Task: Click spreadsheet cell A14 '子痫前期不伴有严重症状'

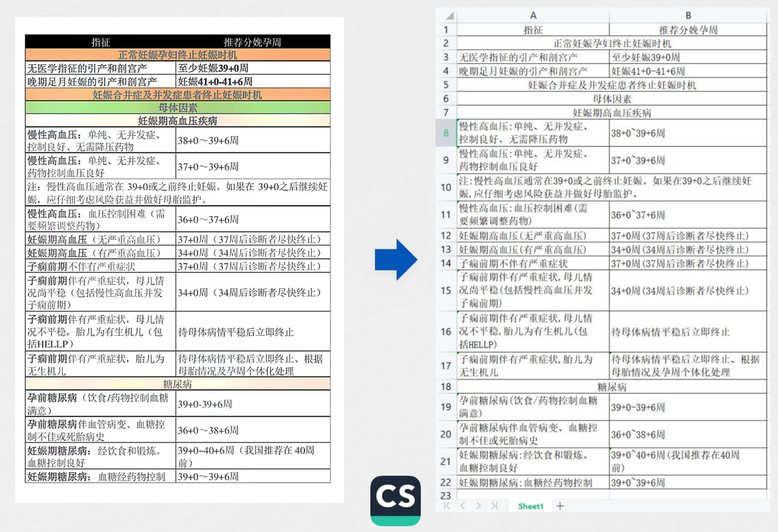Action: (x=533, y=264)
